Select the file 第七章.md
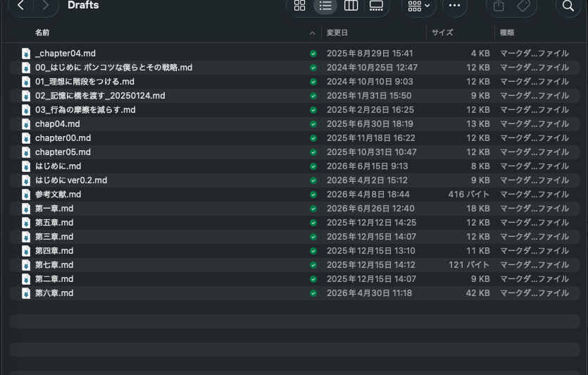 click(54, 265)
